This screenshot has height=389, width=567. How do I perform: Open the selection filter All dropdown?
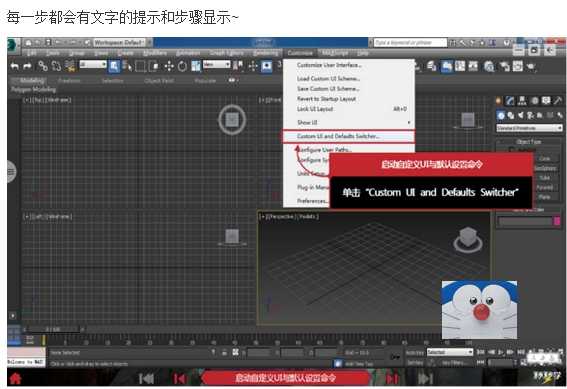pos(93,65)
